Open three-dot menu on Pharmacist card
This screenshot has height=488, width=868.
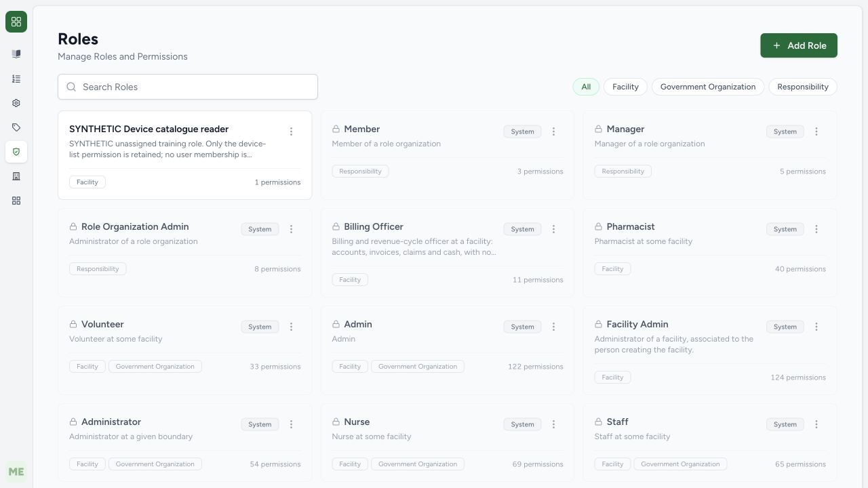tap(816, 229)
